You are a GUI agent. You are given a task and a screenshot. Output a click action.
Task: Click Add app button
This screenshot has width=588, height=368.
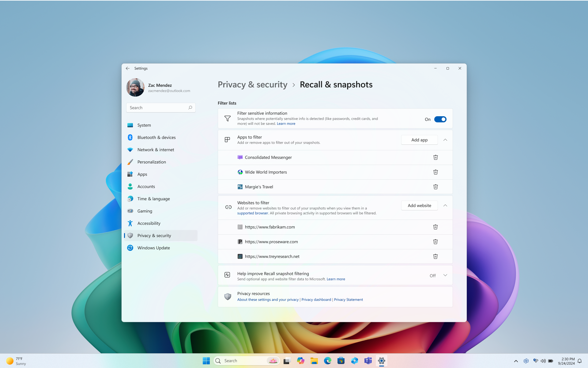tap(419, 140)
